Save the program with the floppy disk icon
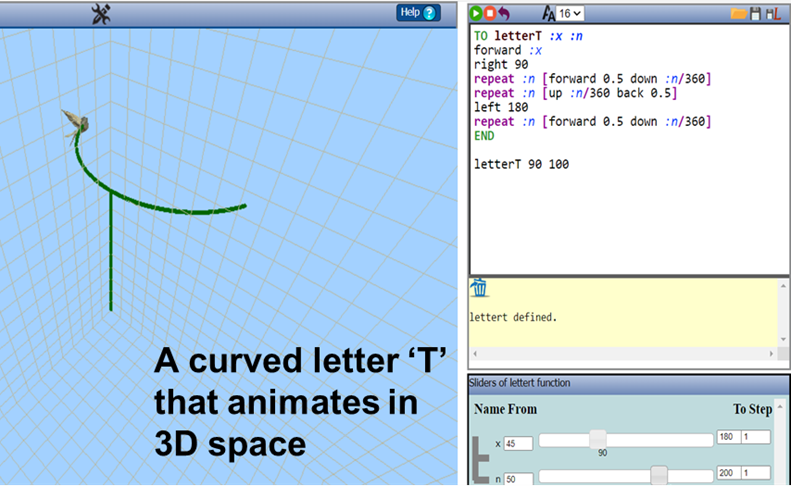 pyautogui.click(x=756, y=13)
